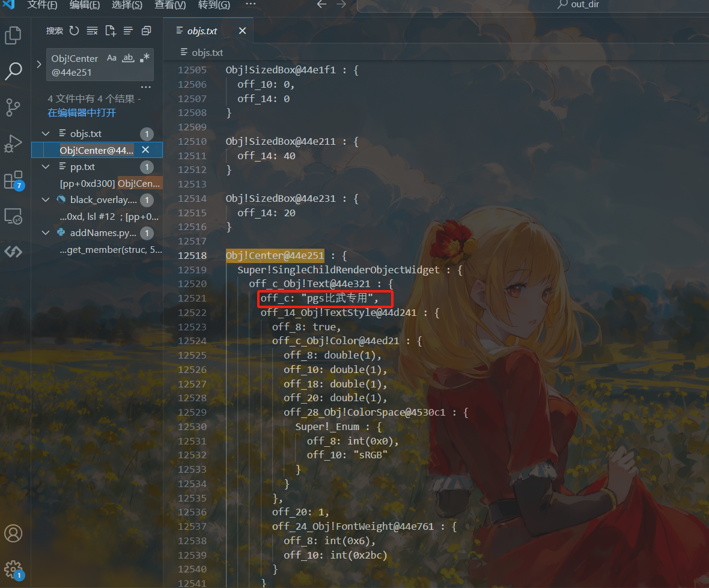Viewport: 709px width, 588px height.
Task: Open the code-brackets icon view in activity bar
Action: coord(13,251)
